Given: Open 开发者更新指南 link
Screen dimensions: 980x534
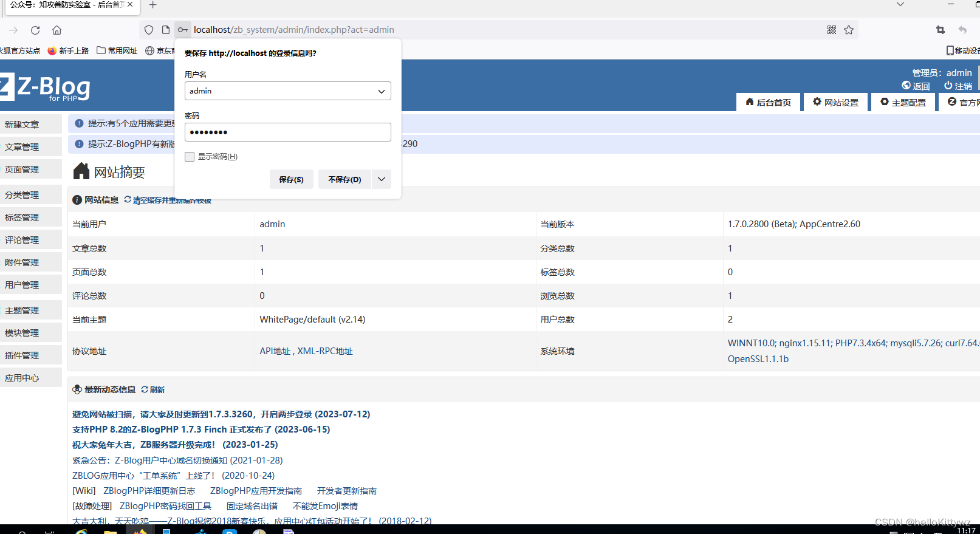Looking at the screenshot, I should pyautogui.click(x=347, y=491).
